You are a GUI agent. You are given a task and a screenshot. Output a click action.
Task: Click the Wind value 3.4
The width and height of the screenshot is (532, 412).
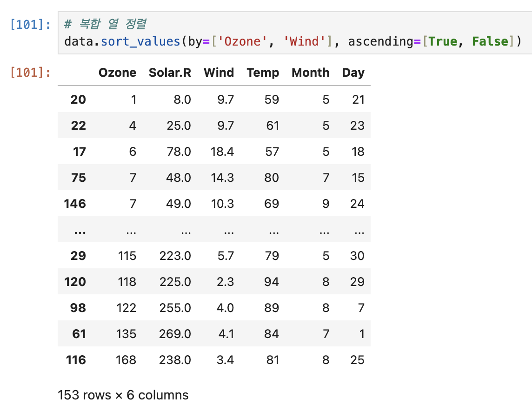(x=225, y=360)
